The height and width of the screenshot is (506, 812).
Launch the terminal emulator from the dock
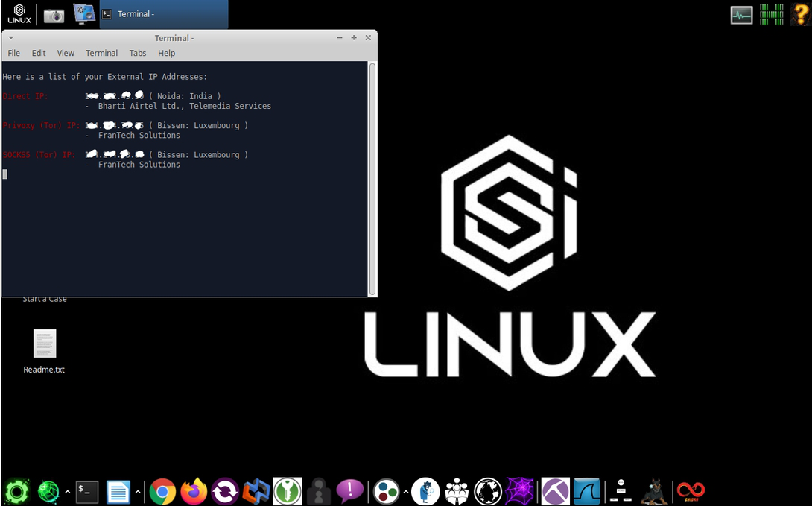(87, 492)
